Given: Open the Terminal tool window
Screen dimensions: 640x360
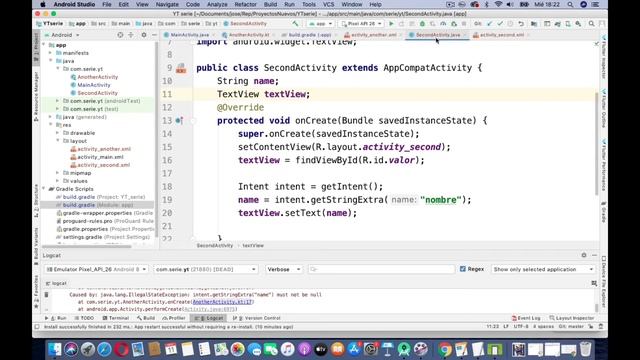Looking at the screenshot, I should tap(116, 318).
